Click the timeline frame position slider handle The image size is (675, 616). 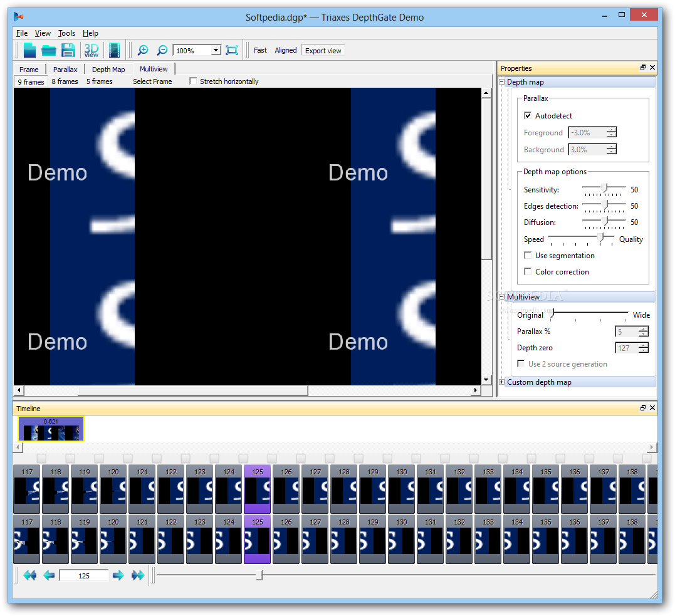259,575
